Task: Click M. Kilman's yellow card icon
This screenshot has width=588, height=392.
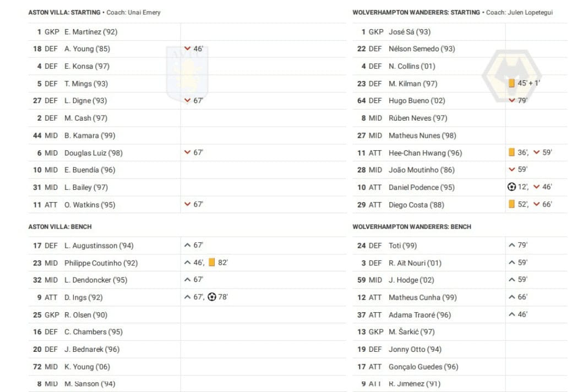Action: (x=511, y=83)
